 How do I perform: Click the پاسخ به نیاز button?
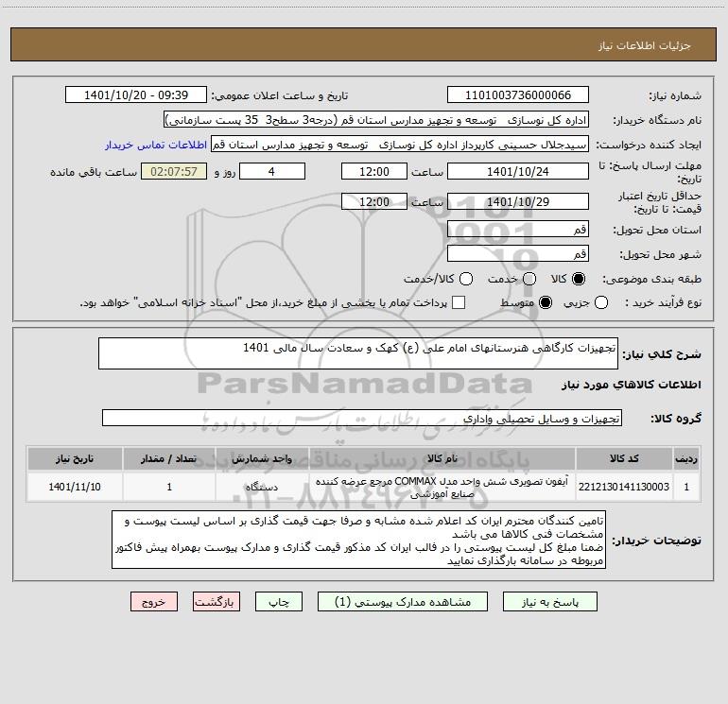pyautogui.click(x=549, y=602)
